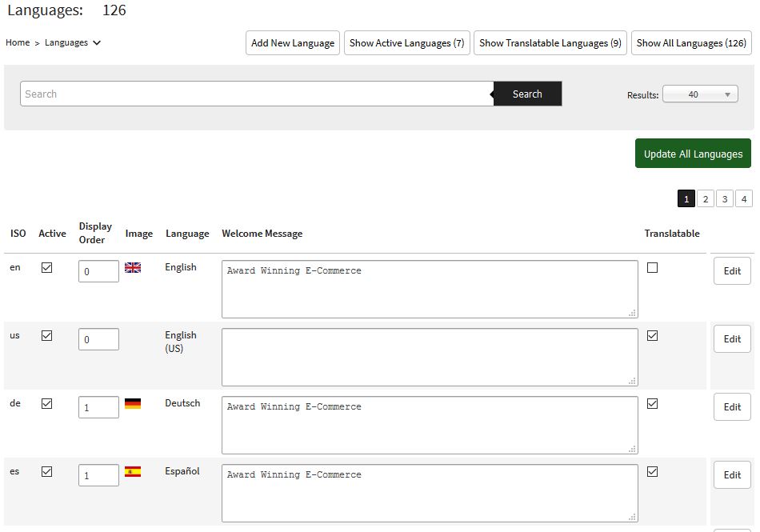This screenshot has width=760, height=532.
Task: Edit the Español language row
Action: [x=732, y=475]
